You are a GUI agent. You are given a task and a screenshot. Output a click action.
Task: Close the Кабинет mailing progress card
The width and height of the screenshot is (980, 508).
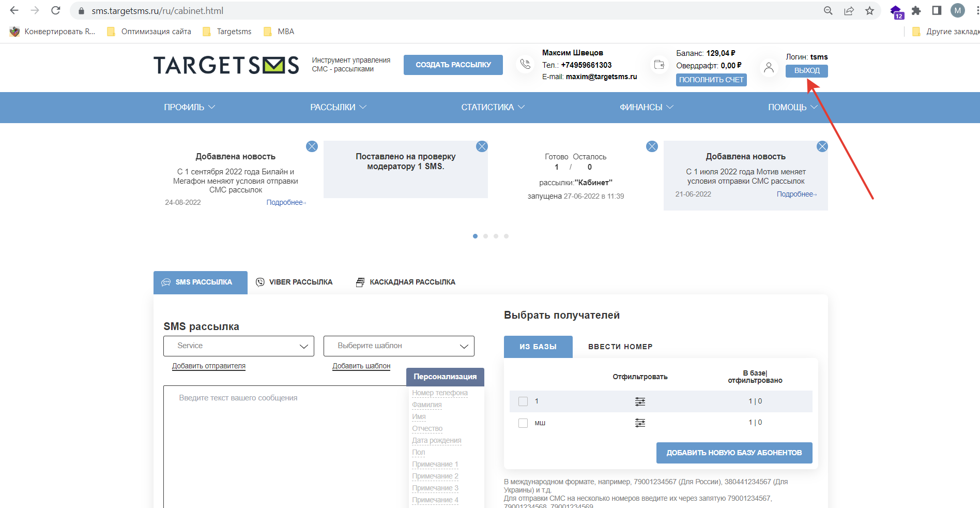[652, 146]
